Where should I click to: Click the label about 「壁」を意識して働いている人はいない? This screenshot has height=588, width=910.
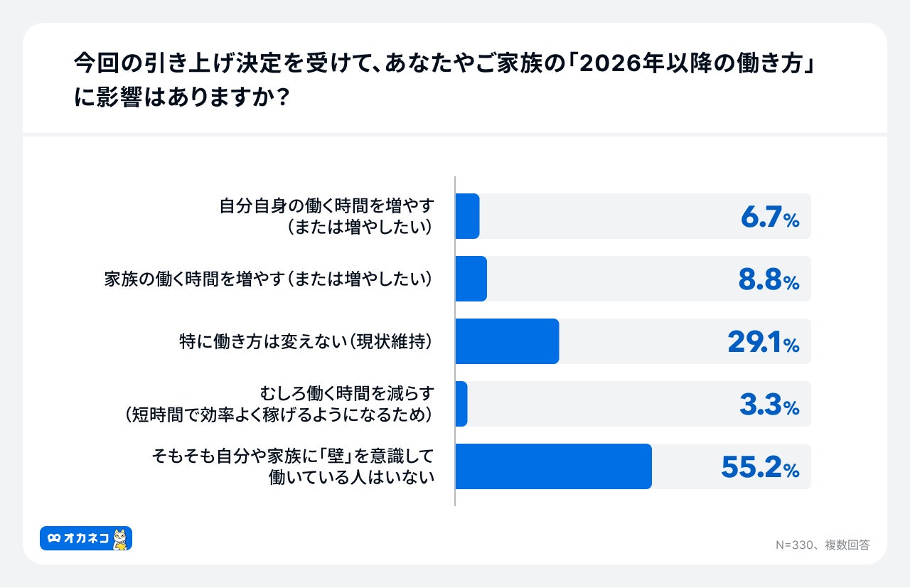coord(293,466)
